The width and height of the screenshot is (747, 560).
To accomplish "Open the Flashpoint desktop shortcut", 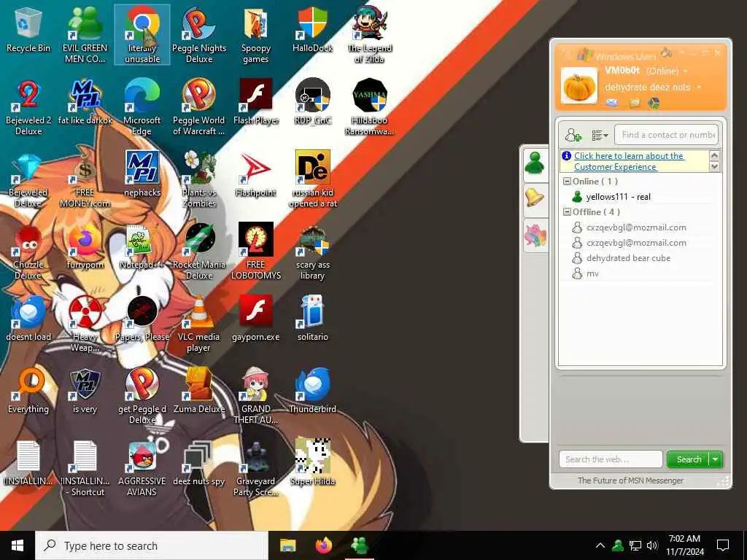I will click(x=256, y=174).
